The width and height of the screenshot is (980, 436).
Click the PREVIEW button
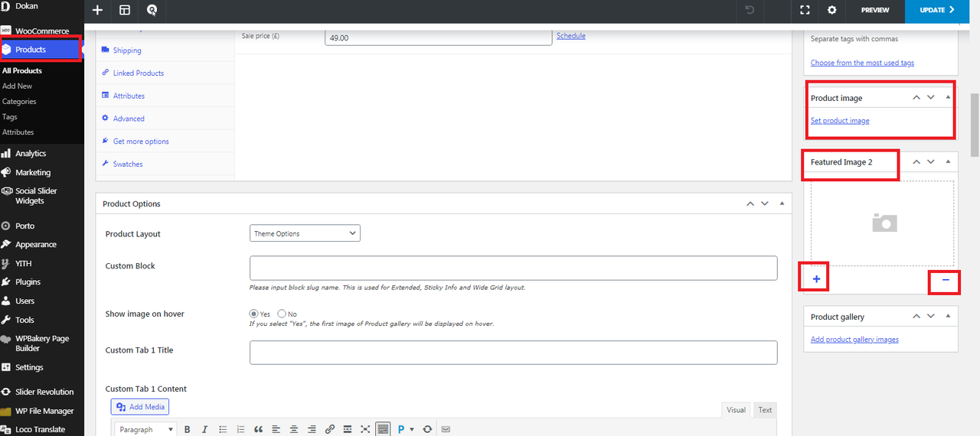pyautogui.click(x=875, y=10)
